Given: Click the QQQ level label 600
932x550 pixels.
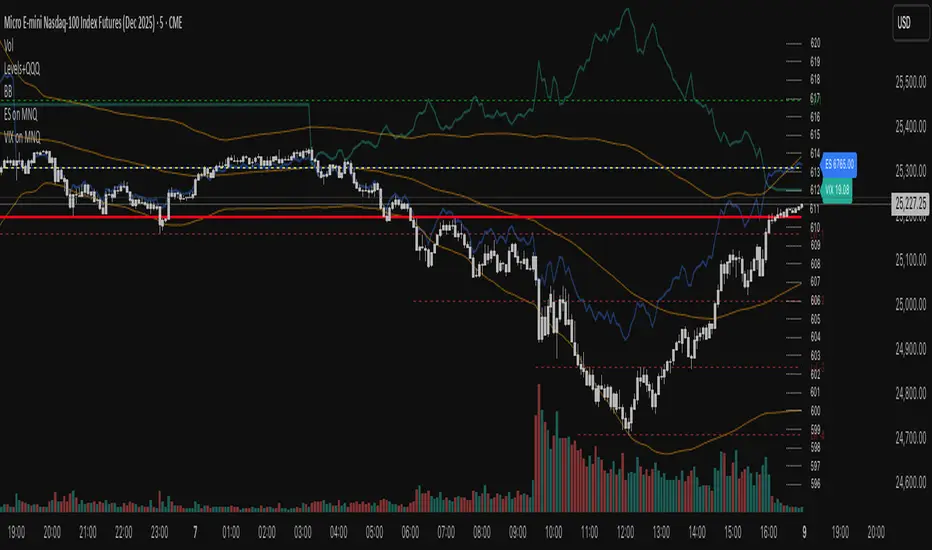Looking at the screenshot, I should click(815, 411).
